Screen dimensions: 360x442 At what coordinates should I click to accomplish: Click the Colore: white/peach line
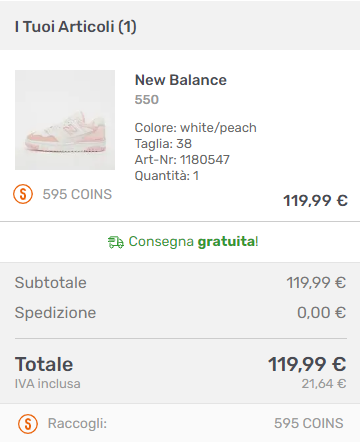[196, 128]
